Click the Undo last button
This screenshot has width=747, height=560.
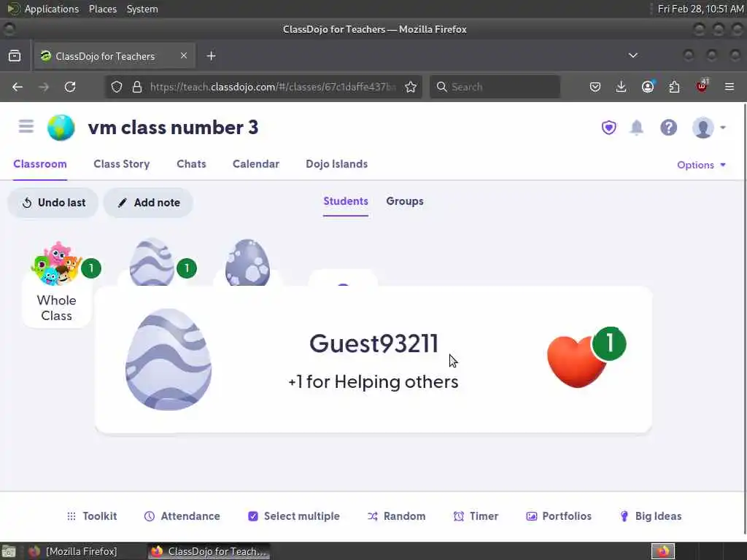53,203
